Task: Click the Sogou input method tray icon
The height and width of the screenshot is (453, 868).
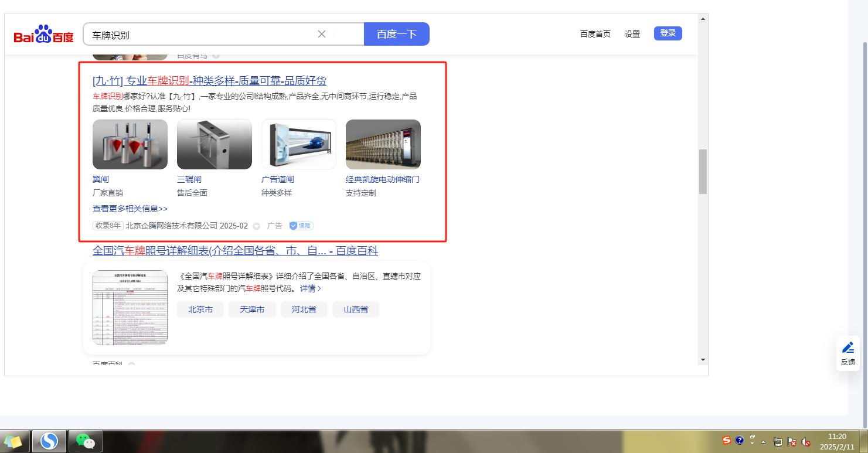Action: (x=727, y=441)
